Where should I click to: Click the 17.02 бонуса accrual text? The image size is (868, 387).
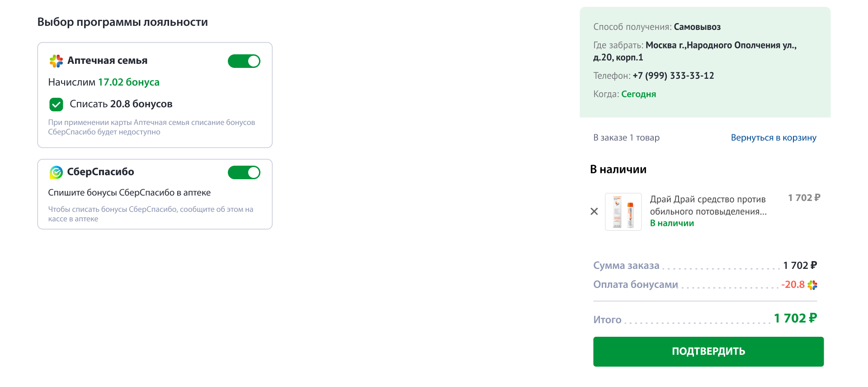pos(129,82)
